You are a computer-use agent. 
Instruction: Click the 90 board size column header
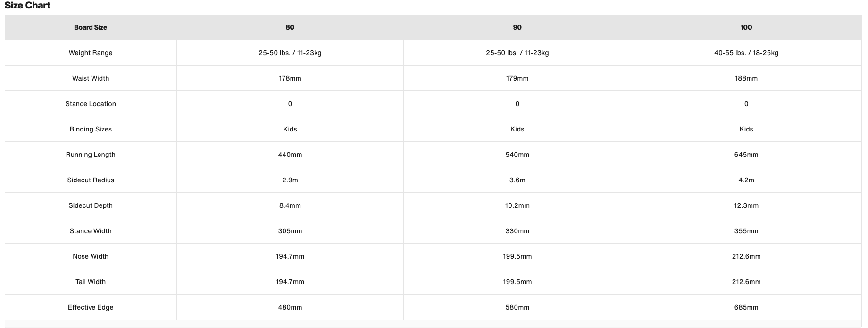517,27
